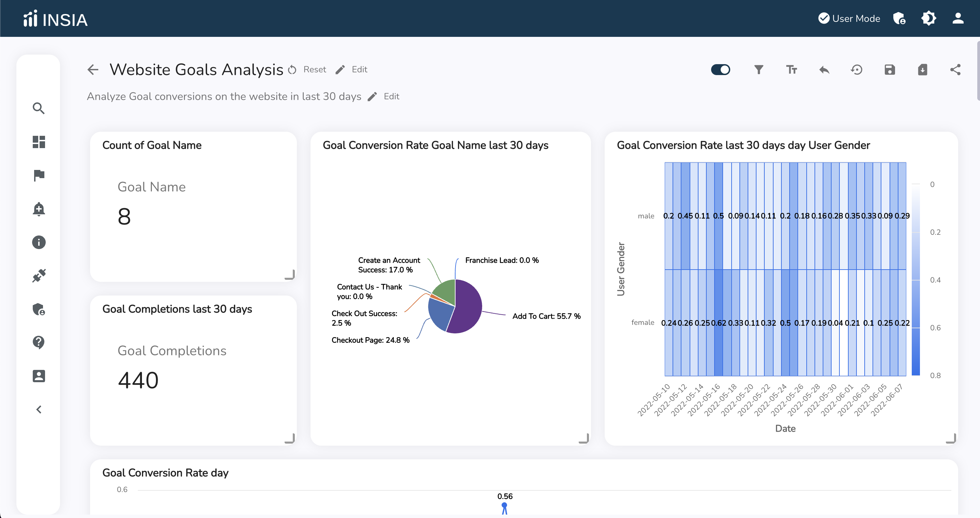The image size is (980, 518).
Task: Toggle dark mode in the top bar
Action: pyautogui.click(x=928, y=18)
